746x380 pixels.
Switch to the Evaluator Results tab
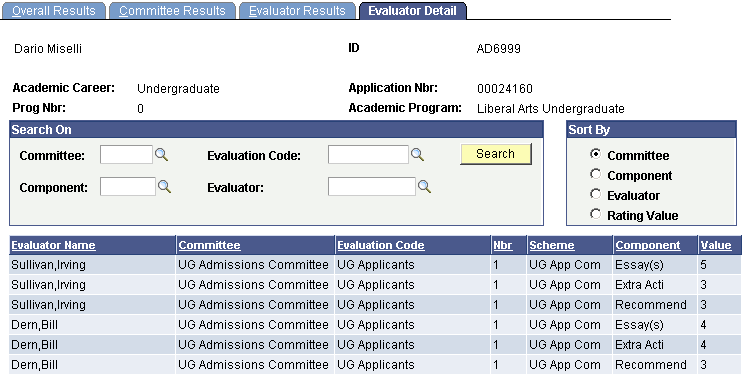click(x=297, y=10)
